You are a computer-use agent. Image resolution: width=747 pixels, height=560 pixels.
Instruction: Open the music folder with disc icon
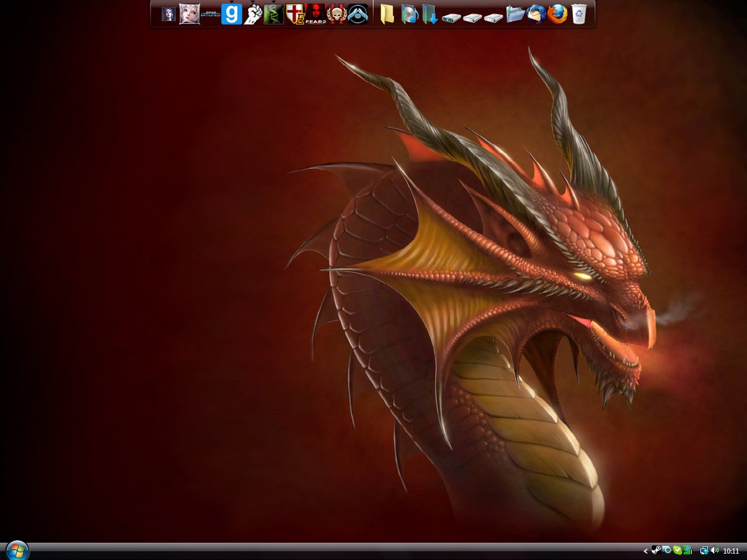[409, 14]
